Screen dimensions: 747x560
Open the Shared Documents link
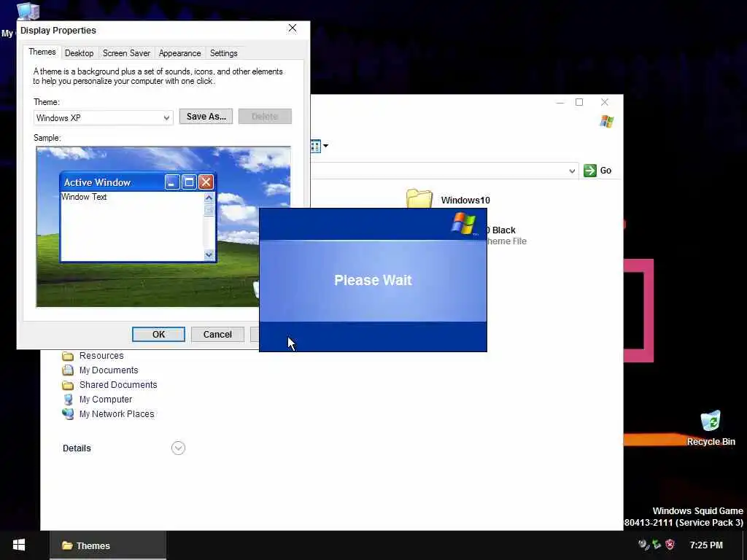click(x=118, y=385)
